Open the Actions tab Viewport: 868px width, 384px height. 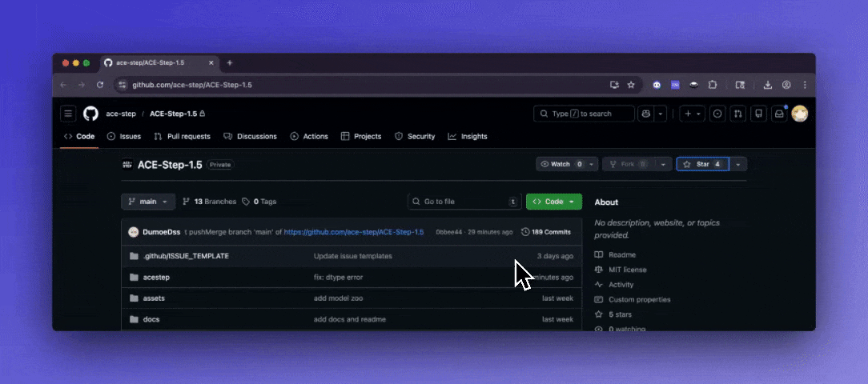(x=309, y=136)
